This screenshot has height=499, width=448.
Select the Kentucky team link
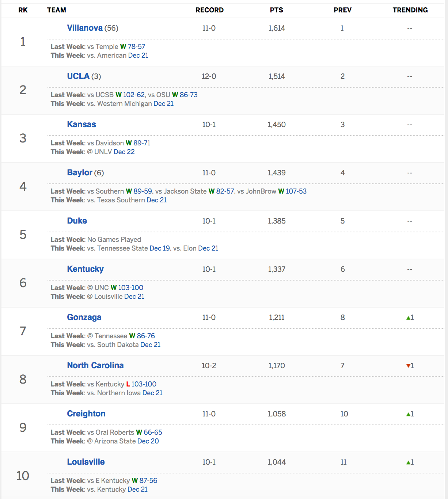[86, 269]
